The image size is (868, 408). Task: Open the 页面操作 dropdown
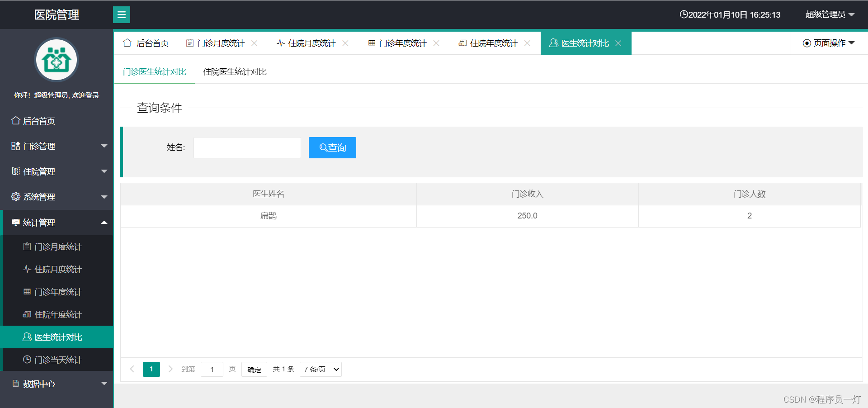pos(829,43)
